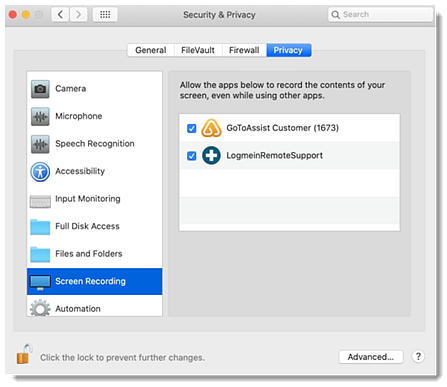Click the GoToAssist Customer (1673) name
The height and width of the screenshot is (387, 447).
[x=282, y=128]
